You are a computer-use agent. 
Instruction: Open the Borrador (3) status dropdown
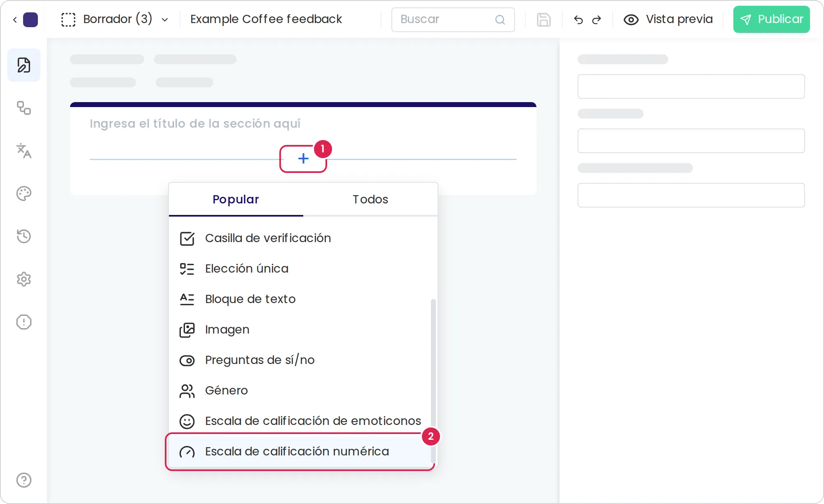click(x=115, y=19)
